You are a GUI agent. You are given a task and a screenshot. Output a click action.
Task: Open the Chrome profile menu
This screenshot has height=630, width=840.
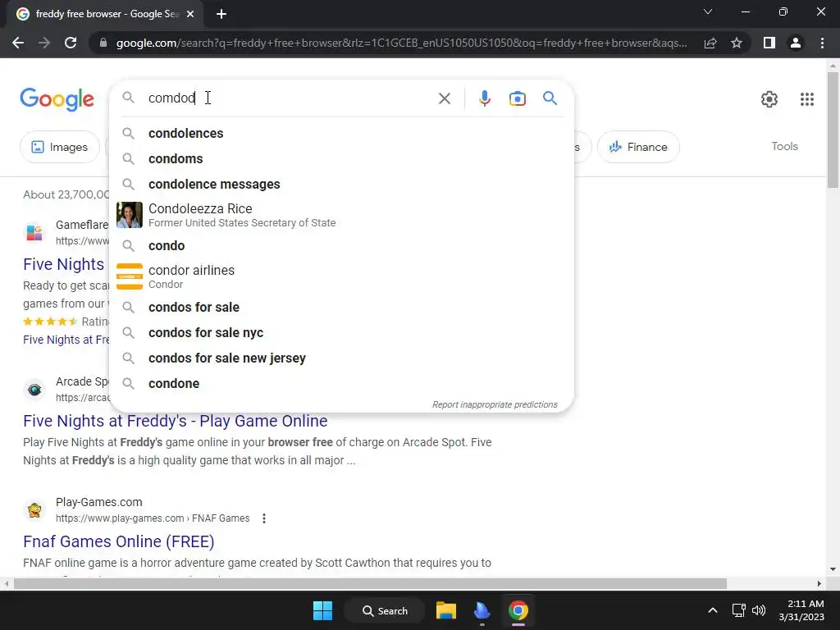click(x=796, y=43)
